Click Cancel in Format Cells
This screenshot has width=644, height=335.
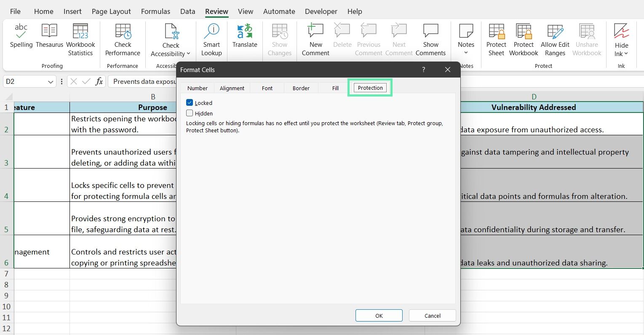[x=432, y=316]
